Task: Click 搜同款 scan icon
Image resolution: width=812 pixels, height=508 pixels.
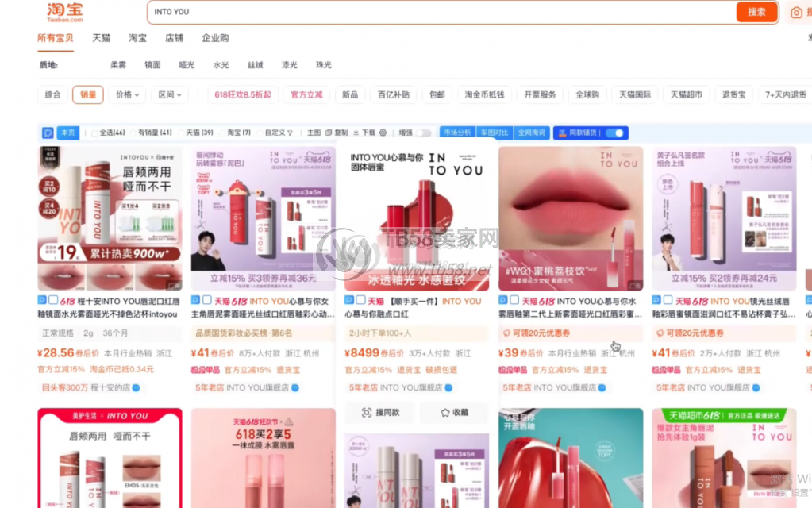Action: tap(367, 412)
